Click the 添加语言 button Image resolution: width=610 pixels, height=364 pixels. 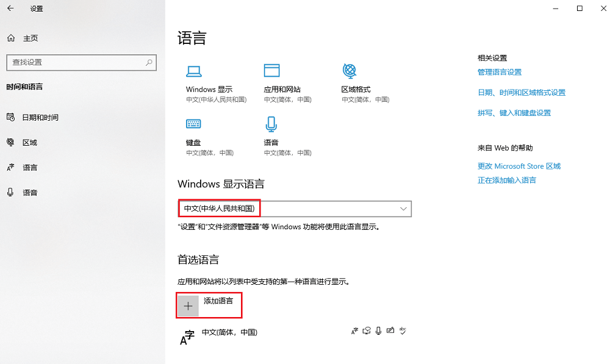tap(209, 305)
